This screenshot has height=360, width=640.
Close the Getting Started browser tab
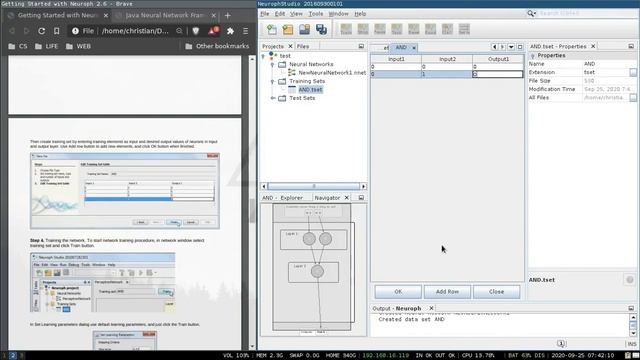pyautogui.click(x=106, y=16)
